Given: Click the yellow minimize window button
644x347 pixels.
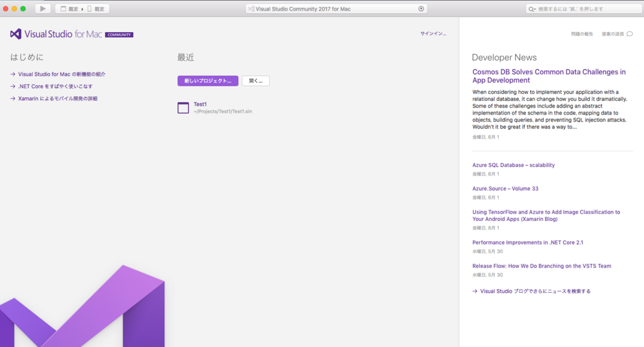Looking at the screenshot, I should (14, 9).
